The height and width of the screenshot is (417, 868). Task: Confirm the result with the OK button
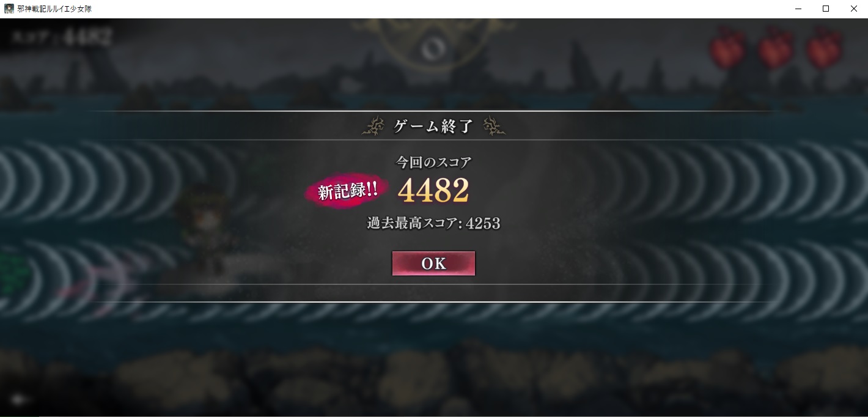tap(433, 264)
